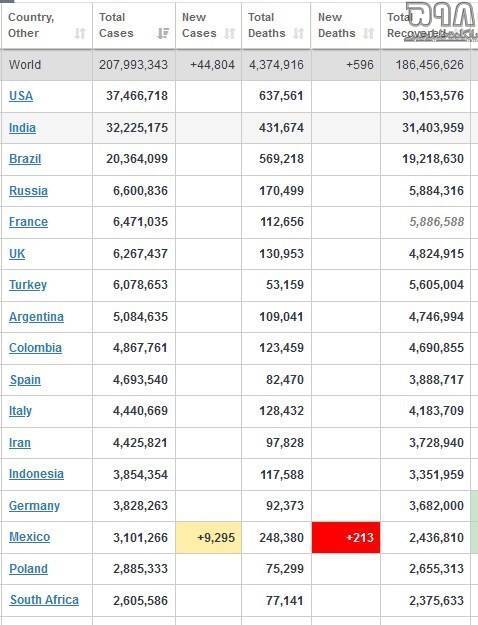Open Argentina country details

tap(36, 317)
